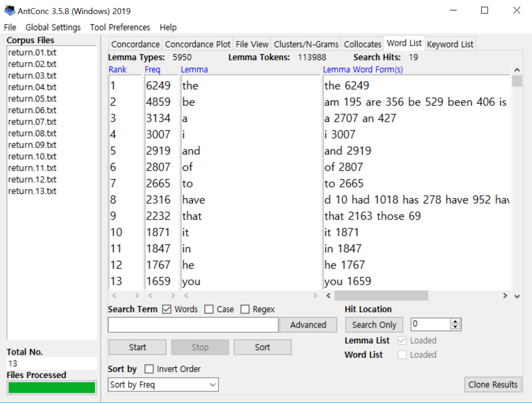Click the search term input field
Screen dimensions: 532x403
tap(193, 325)
